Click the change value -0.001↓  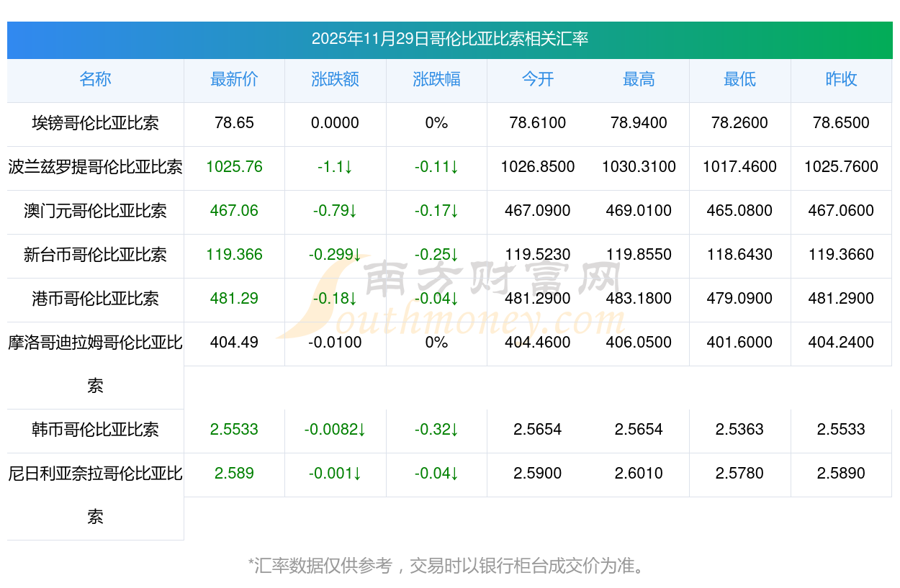point(336,474)
